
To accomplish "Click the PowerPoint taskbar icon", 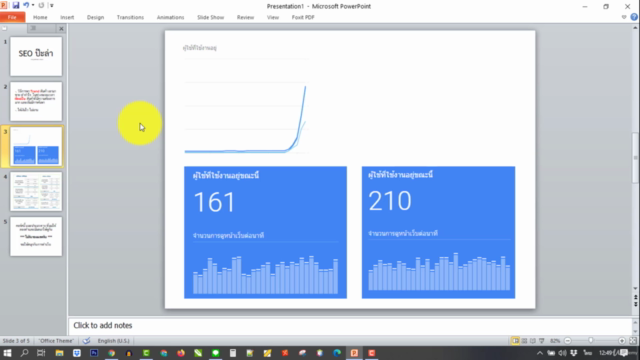I will 354,353.
